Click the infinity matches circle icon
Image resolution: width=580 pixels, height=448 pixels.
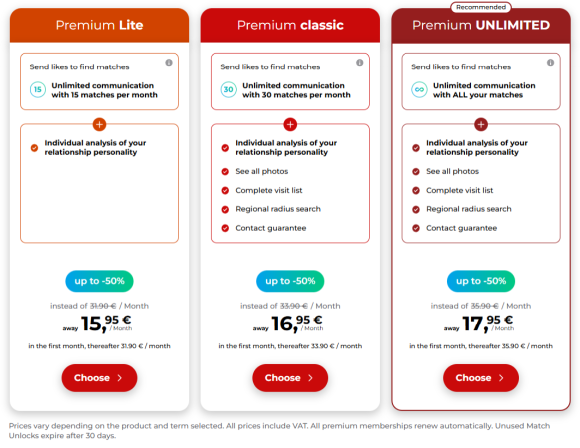(x=419, y=90)
